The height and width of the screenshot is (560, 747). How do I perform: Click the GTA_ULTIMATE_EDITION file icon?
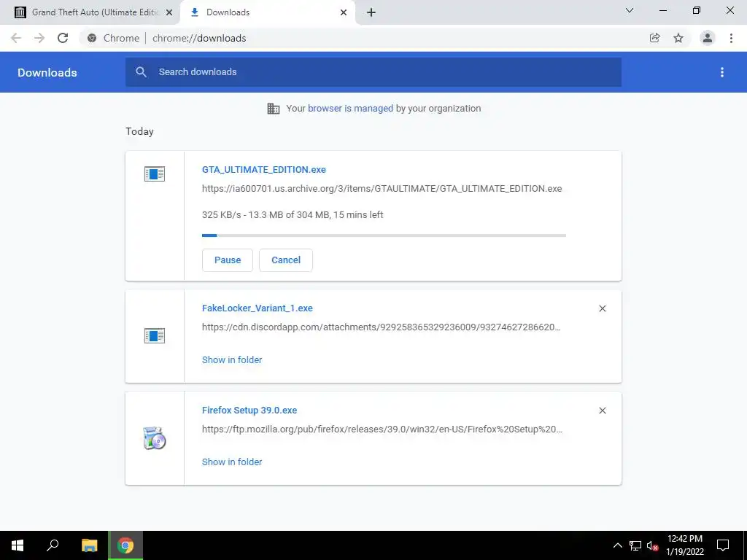click(x=155, y=174)
